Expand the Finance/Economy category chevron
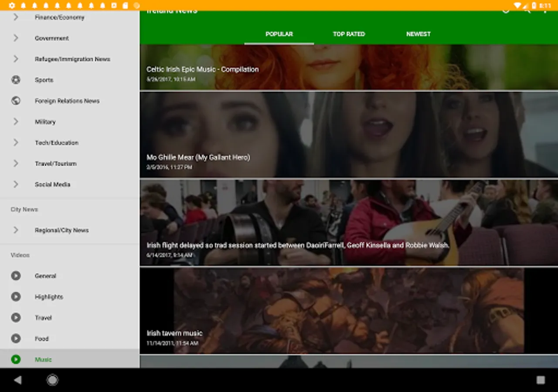Image resolution: width=558 pixels, height=392 pixels. (16, 17)
